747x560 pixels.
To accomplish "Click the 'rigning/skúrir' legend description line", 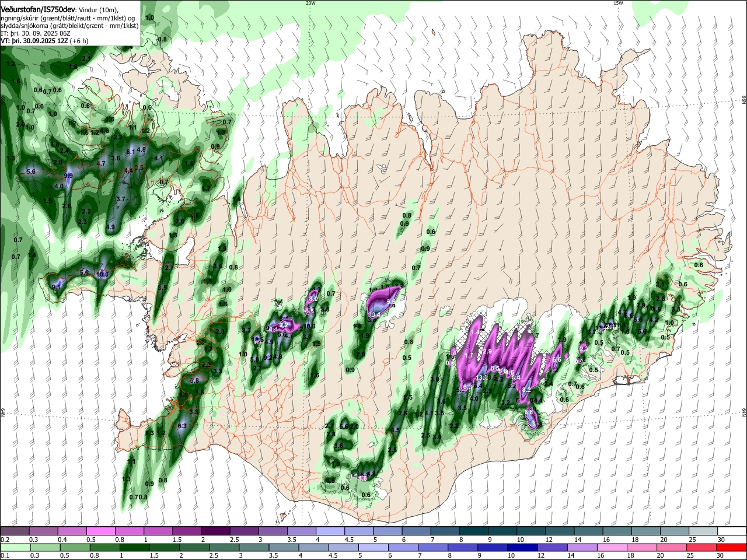I will [67, 17].
